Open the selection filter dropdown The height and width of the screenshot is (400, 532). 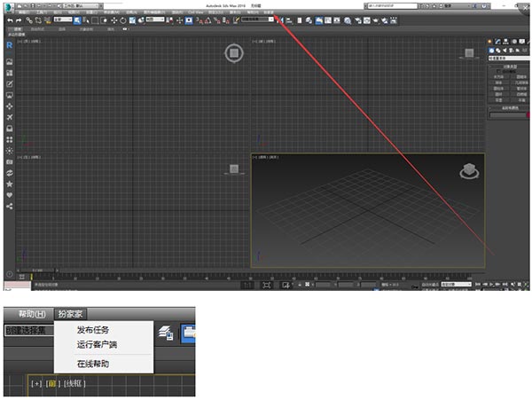pos(63,20)
